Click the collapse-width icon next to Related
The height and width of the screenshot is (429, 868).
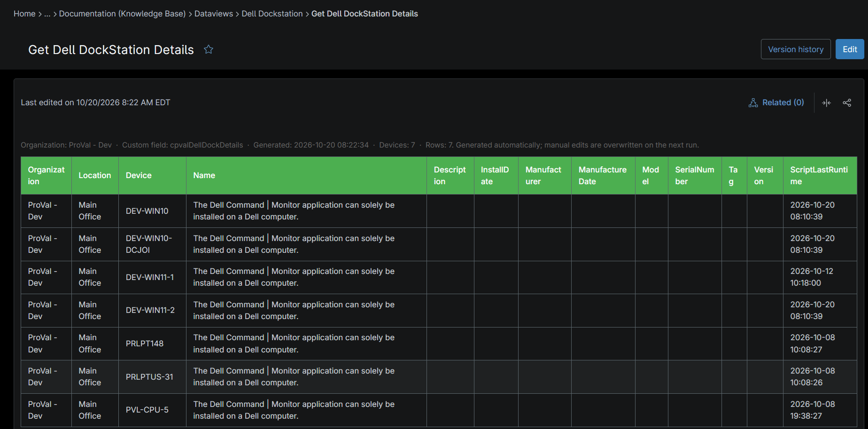[x=827, y=103]
